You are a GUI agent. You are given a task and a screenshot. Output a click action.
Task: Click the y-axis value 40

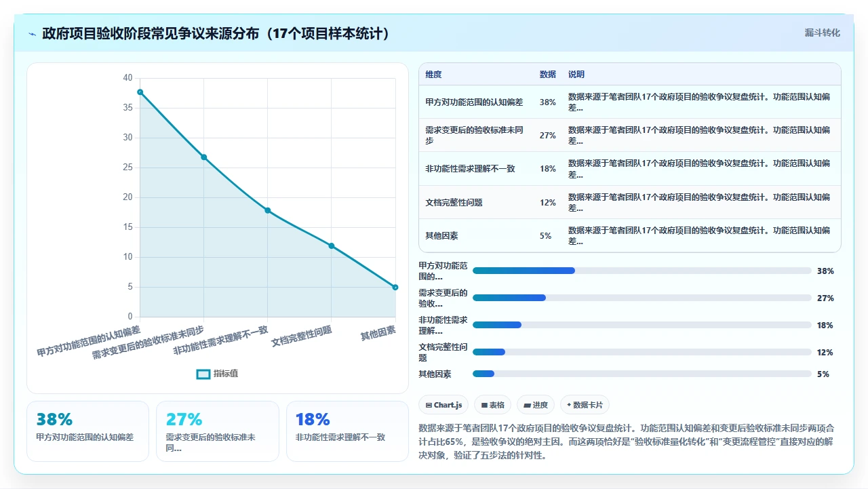pyautogui.click(x=127, y=78)
